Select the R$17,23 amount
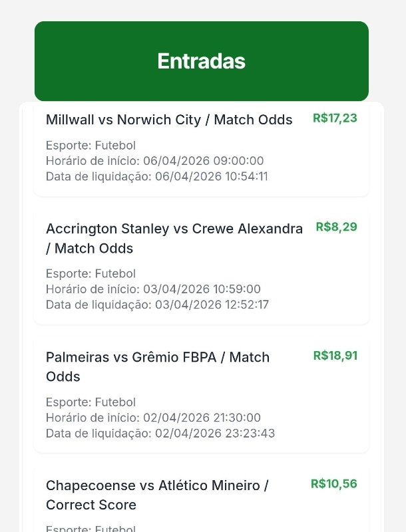Viewport: 406px width, 532px height. point(335,118)
